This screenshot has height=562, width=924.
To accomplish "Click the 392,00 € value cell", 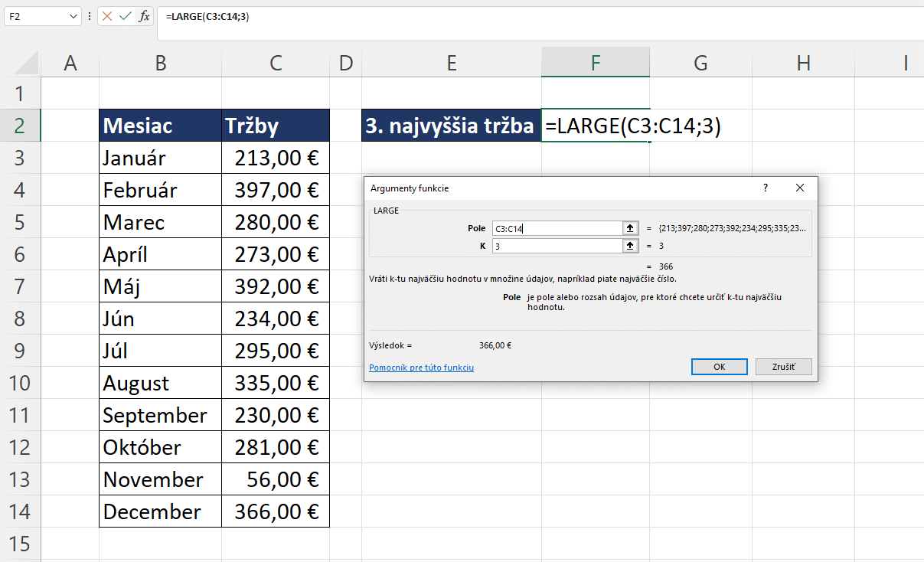I will point(276,286).
